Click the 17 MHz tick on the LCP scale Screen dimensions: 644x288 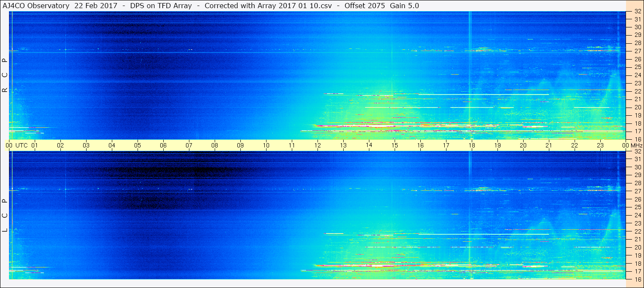[x=637, y=271]
